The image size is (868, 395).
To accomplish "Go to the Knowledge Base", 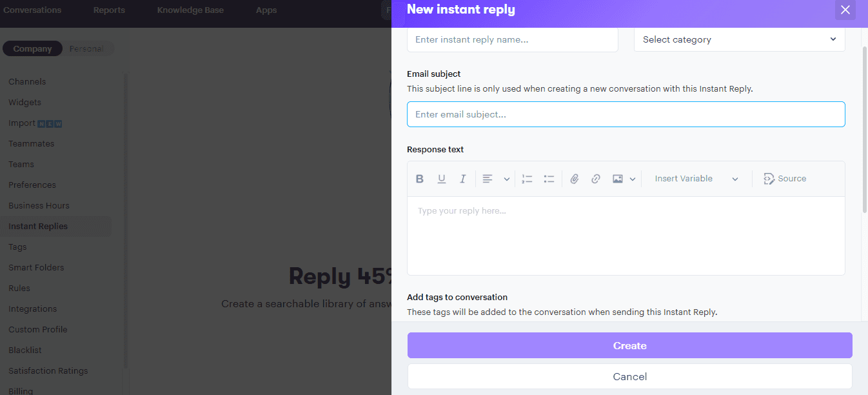I will coord(190,10).
